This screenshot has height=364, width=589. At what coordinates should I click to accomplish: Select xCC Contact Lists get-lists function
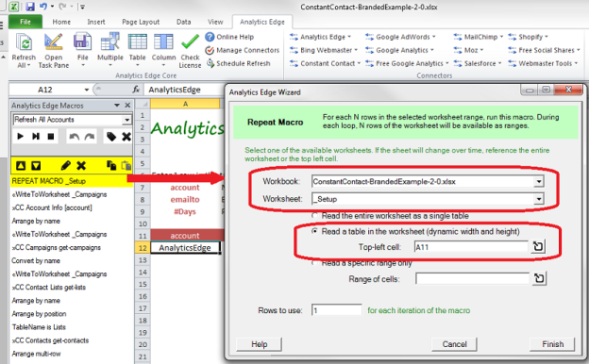pyautogui.click(x=49, y=287)
